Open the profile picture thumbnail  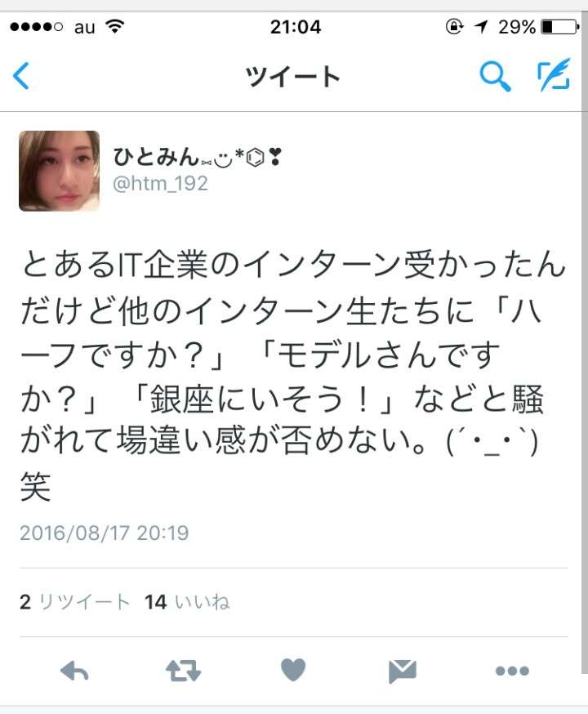(x=59, y=171)
